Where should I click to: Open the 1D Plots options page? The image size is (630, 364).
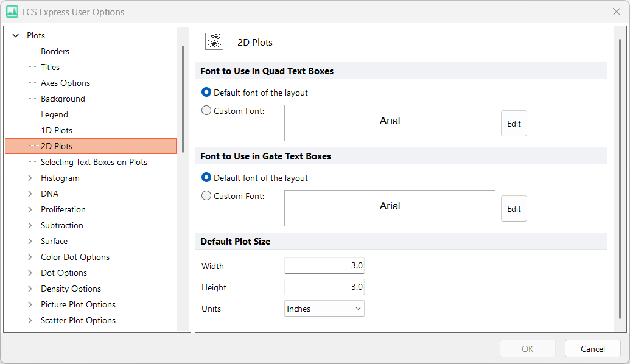tap(57, 130)
